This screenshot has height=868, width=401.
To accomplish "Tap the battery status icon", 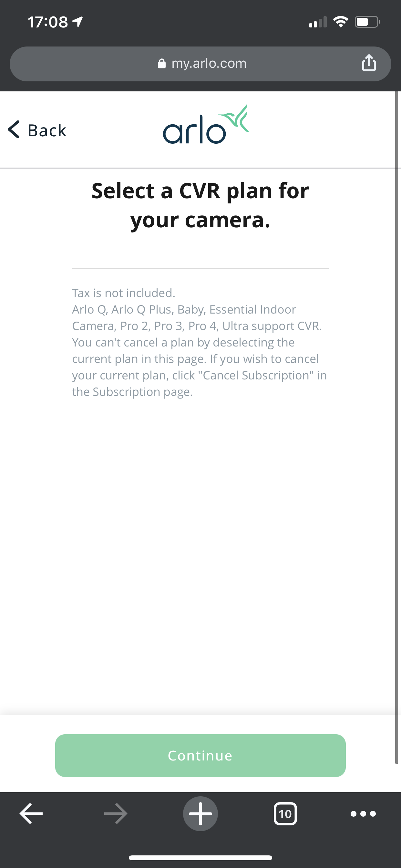I will point(368,22).
